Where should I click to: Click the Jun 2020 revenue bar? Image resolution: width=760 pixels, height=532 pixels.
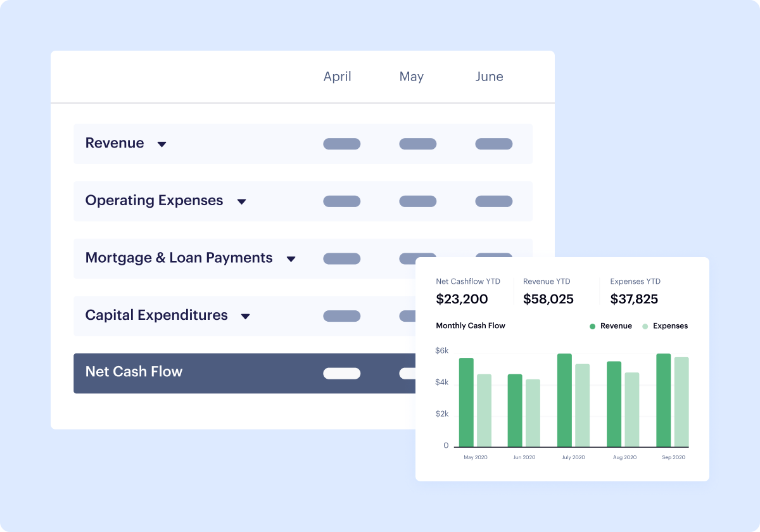515,410
